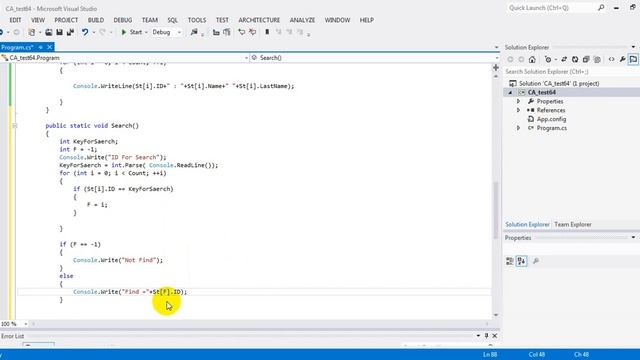Toggle pin on the Program.cs tab
Image resolution: width=640 pixels, height=360 pixels.
40,47
